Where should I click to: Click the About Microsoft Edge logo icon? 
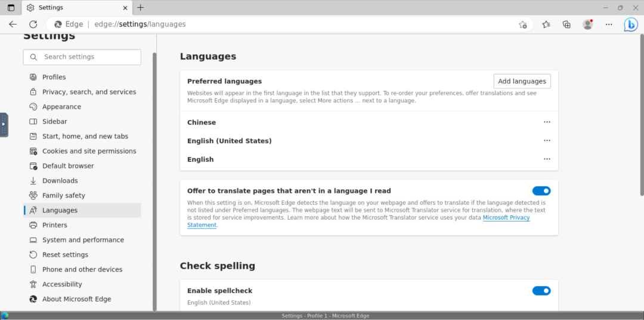pyautogui.click(x=33, y=299)
